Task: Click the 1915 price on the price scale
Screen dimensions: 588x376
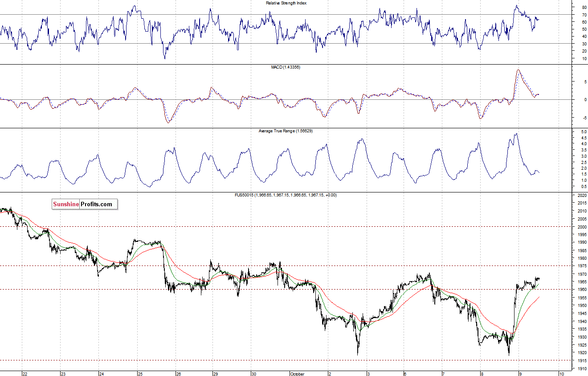Action: 582,360
